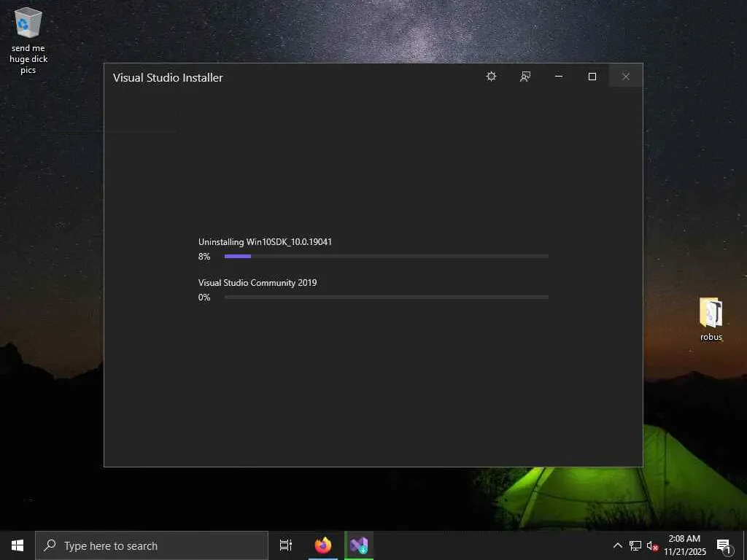The image size is (747, 560).
Task: Open the feedback icon in Visual Studio Installer
Action: tap(525, 76)
